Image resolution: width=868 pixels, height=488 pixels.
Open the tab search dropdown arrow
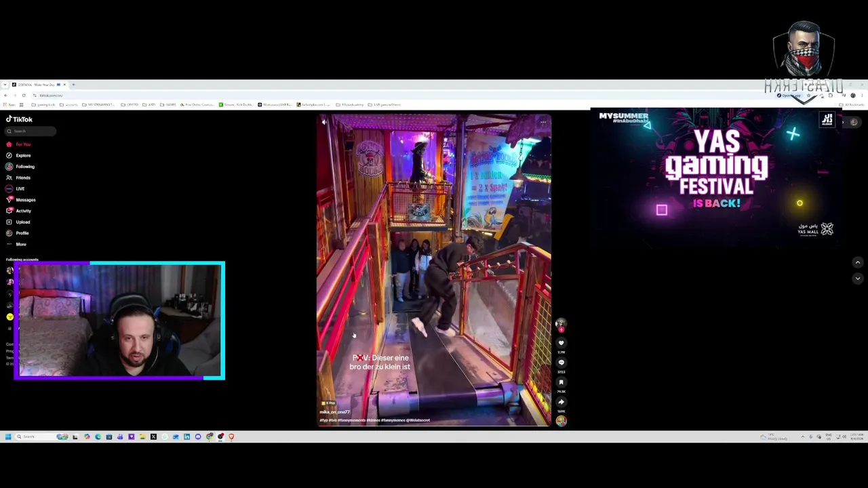[x=5, y=85]
